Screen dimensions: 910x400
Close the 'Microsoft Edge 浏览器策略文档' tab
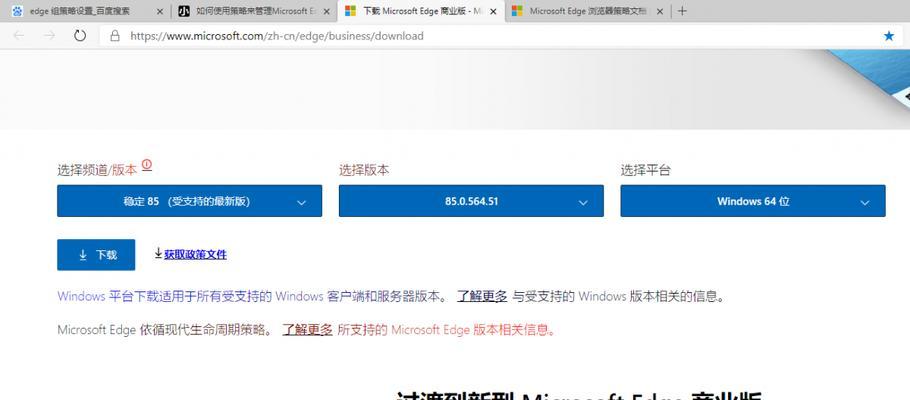(x=660, y=11)
